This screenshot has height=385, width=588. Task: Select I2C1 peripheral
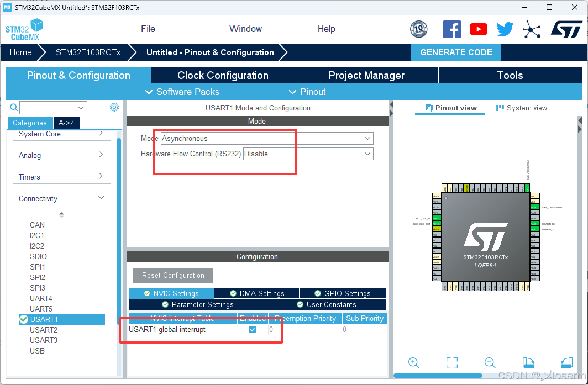36,235
